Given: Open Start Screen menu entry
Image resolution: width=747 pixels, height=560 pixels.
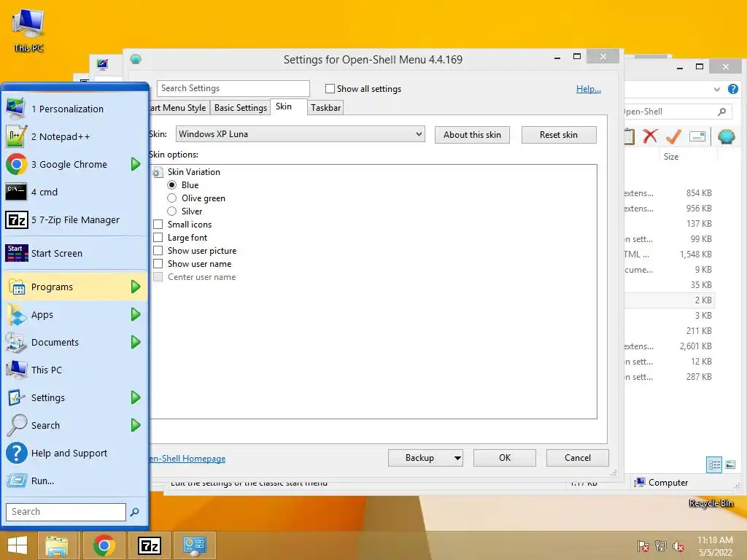Looking at the screenshot, I should pyautogui.click(x=75, y=253).
